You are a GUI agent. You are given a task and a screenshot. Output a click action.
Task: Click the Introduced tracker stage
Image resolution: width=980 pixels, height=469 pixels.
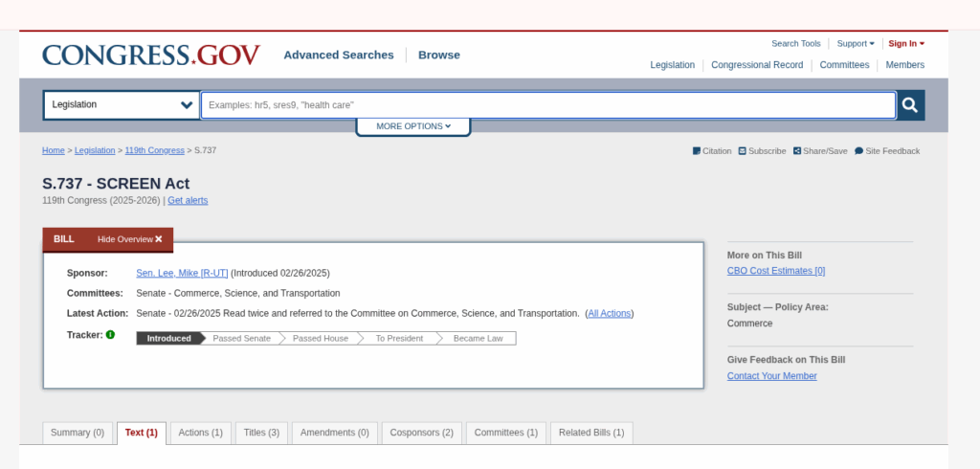pyautogui.click(x=169, y=338)
